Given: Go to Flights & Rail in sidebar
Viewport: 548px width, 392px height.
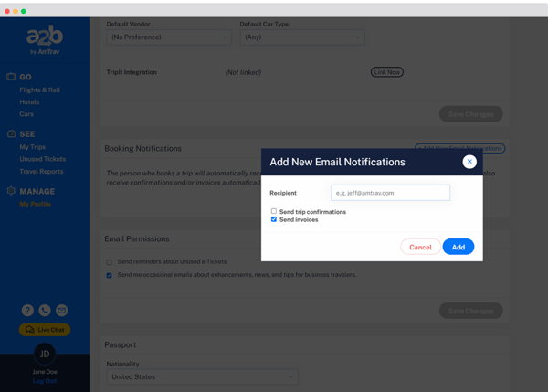Looking at the screenshot, I should pyautogui.click(x=39, y=90).
